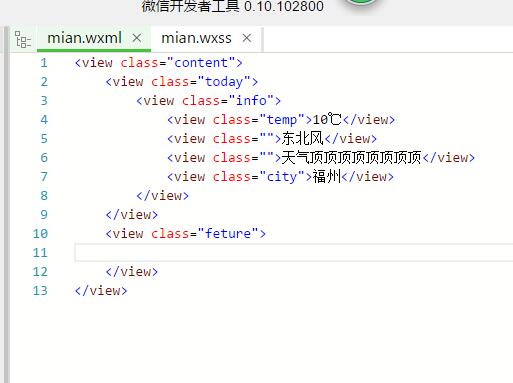
Task: Close the mian.wxml tab
Action: (137, 38)
